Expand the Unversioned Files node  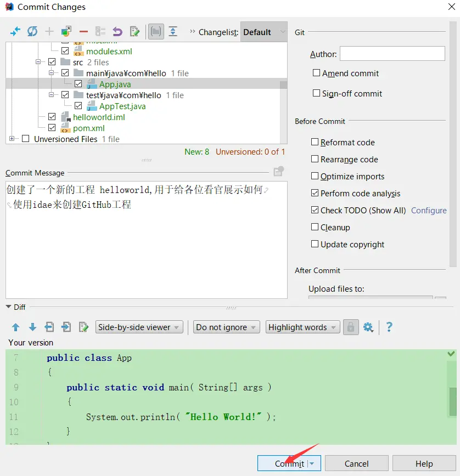(12, 139)
